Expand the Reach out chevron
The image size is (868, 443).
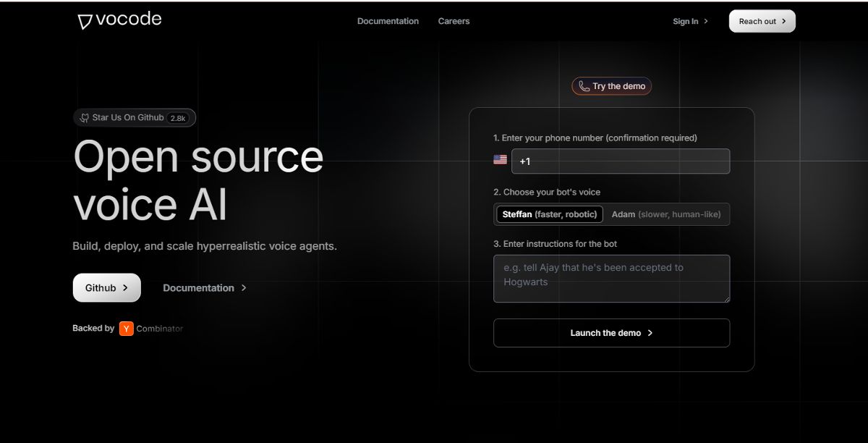[x=784, y=21]
